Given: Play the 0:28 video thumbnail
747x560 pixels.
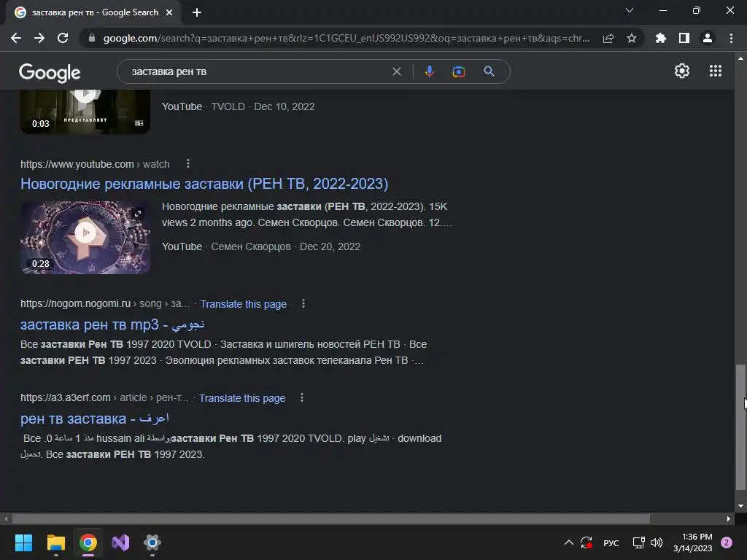Looking at the screenshot, I should click(x=85, y=237).
